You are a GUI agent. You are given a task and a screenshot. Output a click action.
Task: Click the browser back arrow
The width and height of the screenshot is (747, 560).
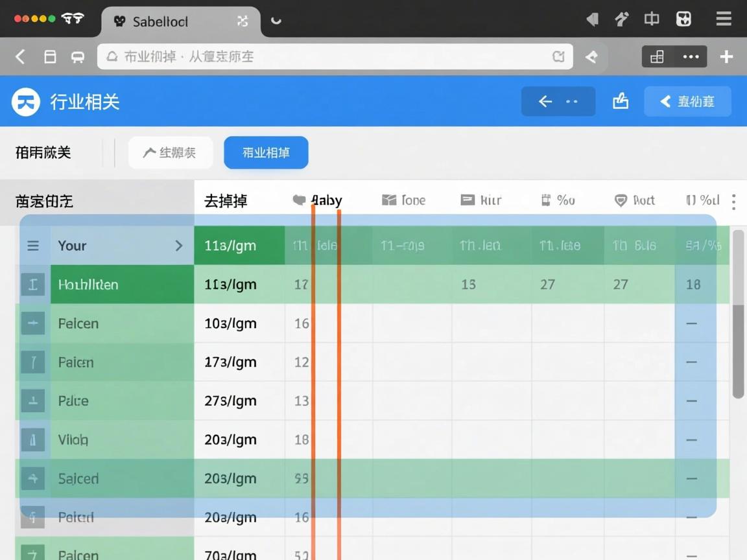20,57
